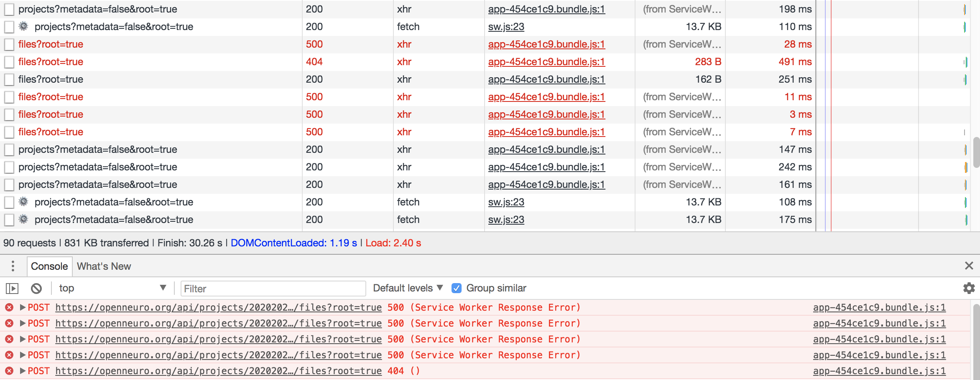
Task: Clear the console messages
Action: pyautogui.click(x=37, y=288)
